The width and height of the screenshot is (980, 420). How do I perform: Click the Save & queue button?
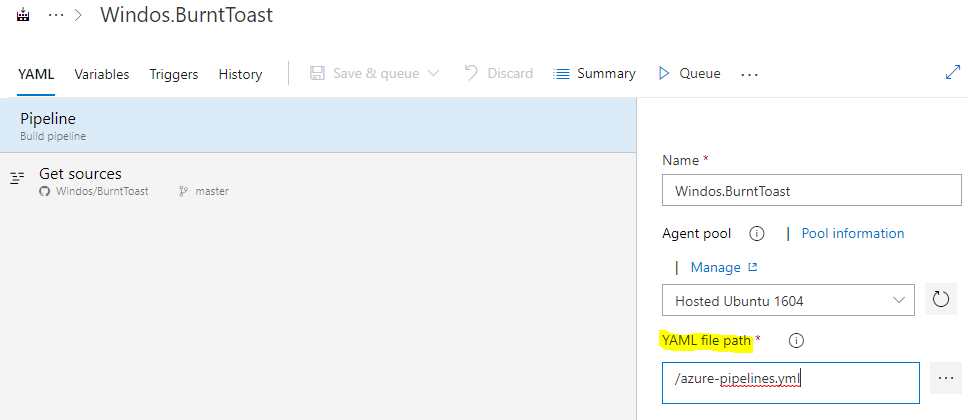tap(374, 73)
